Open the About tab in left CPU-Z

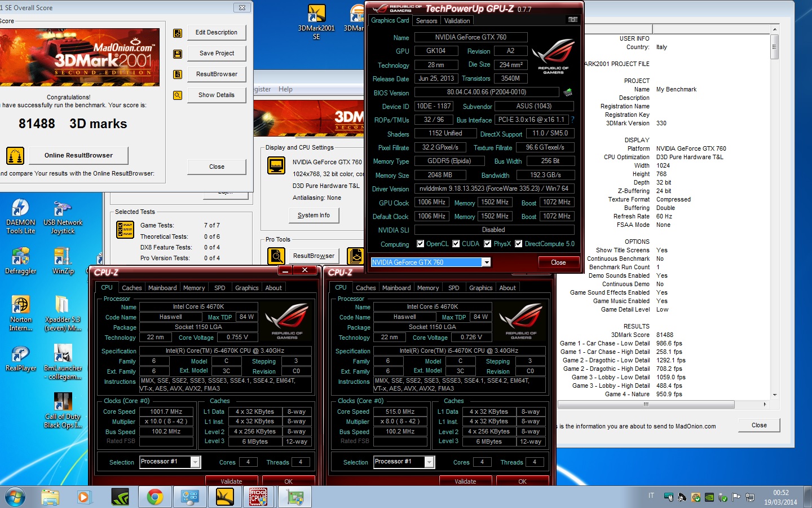(x=273, y=288)
